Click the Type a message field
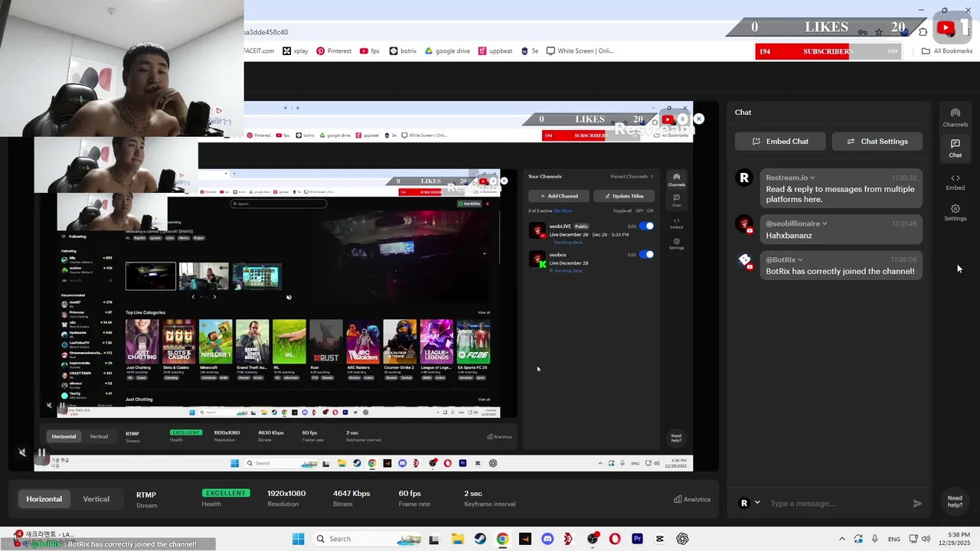The width and height of the screenshot is (980, 551). 837,504
